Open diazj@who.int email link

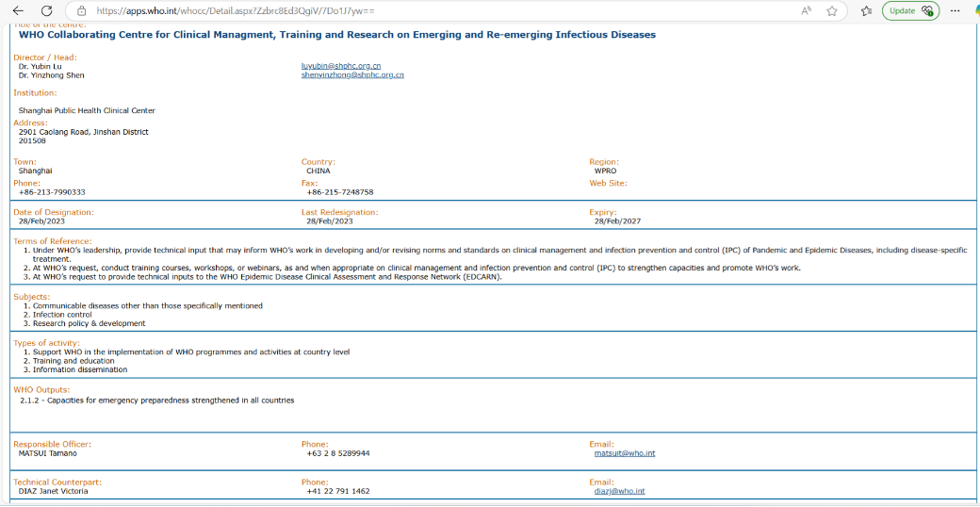[619, 491]
